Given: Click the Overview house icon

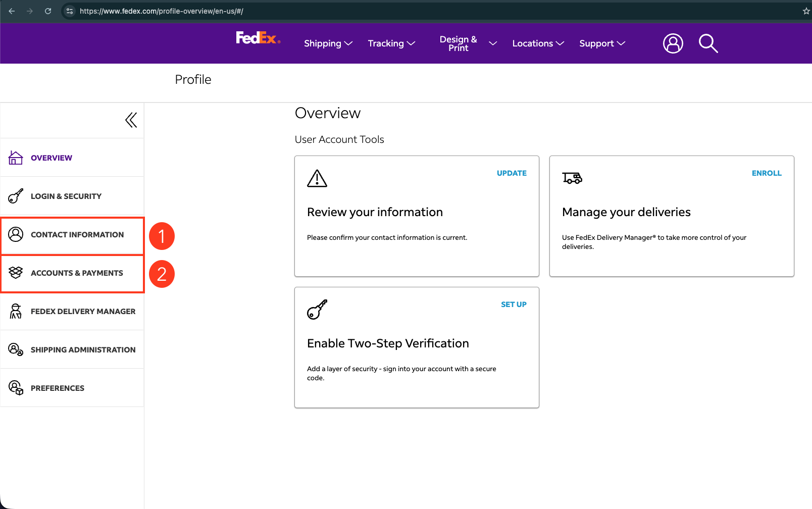Looking at the screenshot, I should click(16, 158).
